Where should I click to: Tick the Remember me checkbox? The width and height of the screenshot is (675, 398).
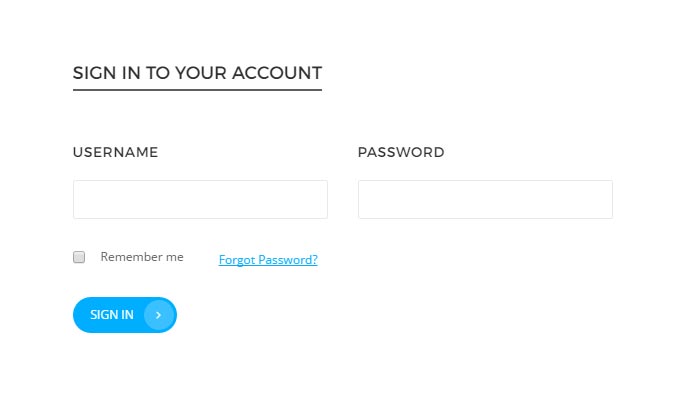tap(79, 257)
